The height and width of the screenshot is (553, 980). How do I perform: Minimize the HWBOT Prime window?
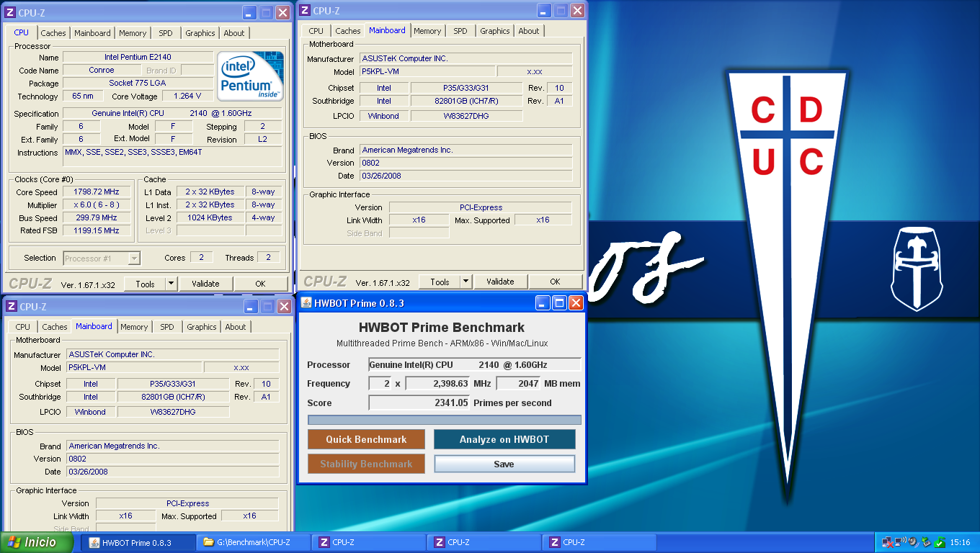point(542,303)
